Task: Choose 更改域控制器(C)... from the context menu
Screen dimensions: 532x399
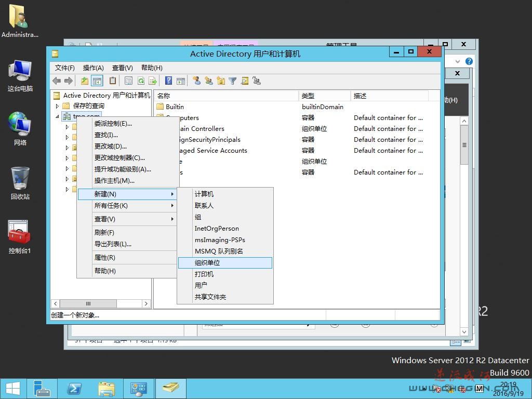Action: point(127,158)
